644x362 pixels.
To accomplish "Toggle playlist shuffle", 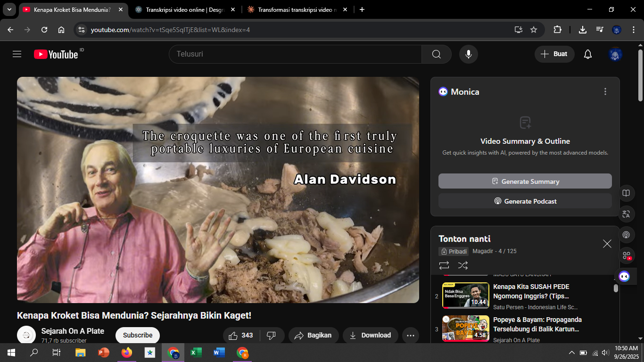I will 463,265.
